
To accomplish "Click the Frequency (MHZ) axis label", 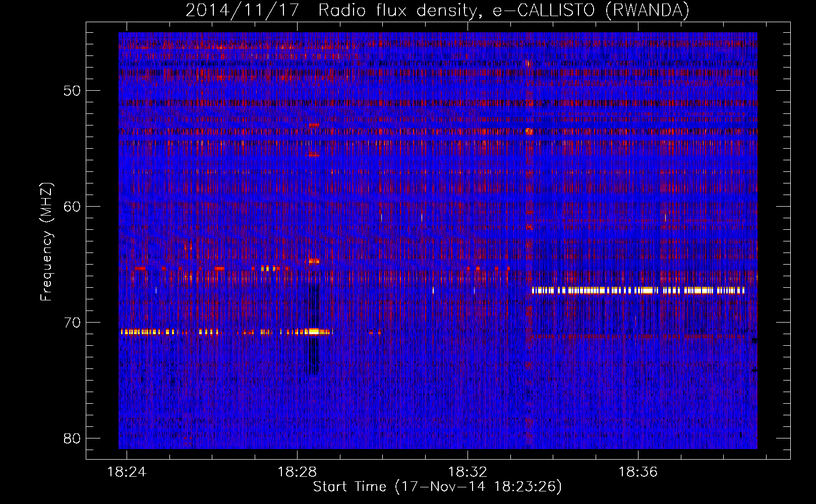I will coord(46,242).
